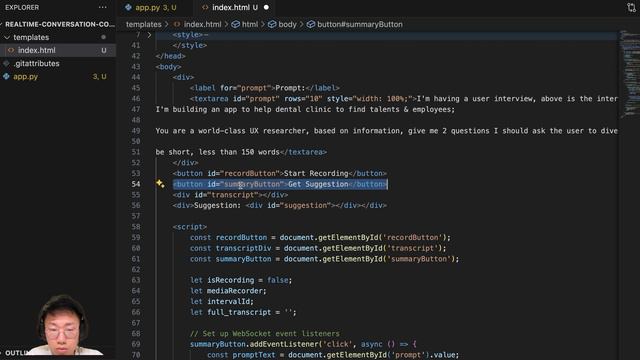The height and width of the screenshot is (360, 640).
Task: Click the "3, U" status beside app.py in Explorer
Action: click(99, 76)
